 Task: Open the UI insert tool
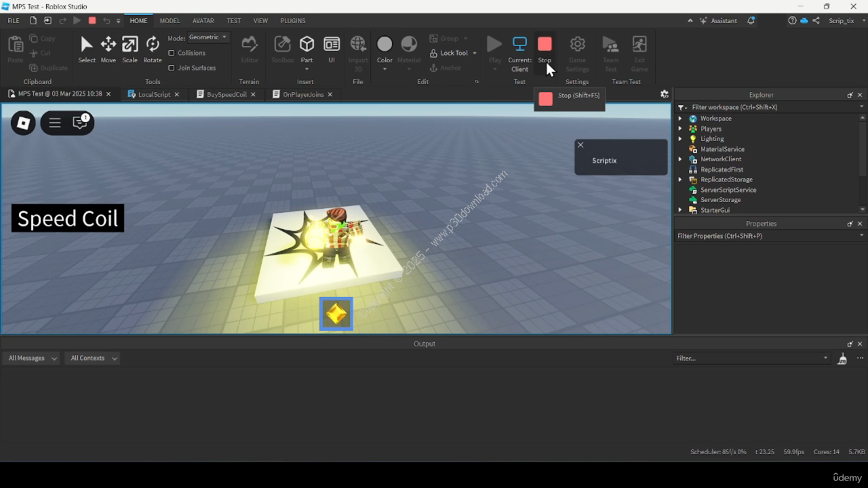pyautogui.click(x=332, y=50)
